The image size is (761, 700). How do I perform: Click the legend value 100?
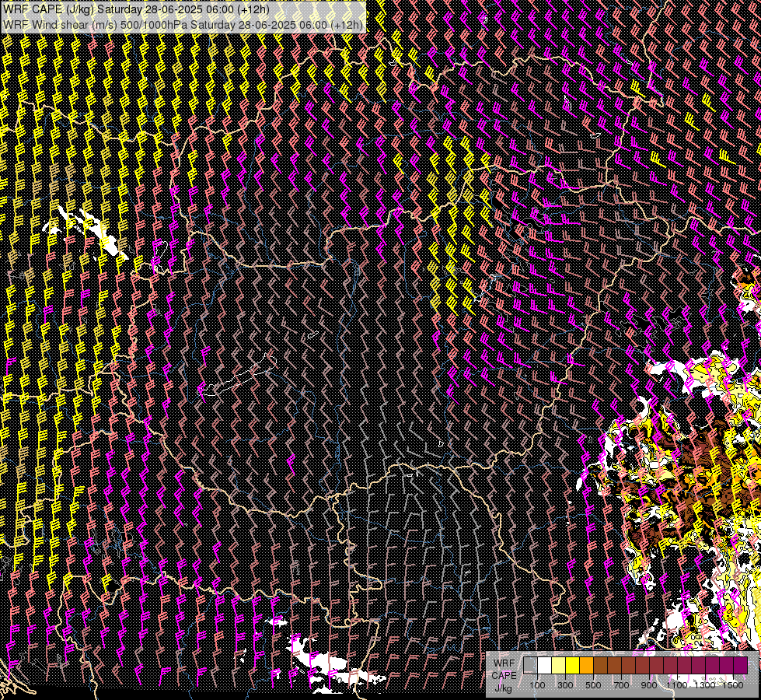pyautogui.click(x=537, y=685)
